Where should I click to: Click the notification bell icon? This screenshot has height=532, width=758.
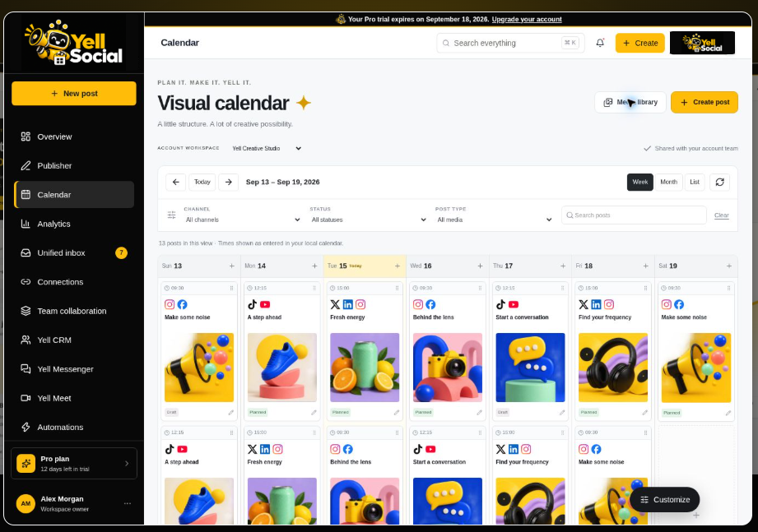(x=600, y=43)
